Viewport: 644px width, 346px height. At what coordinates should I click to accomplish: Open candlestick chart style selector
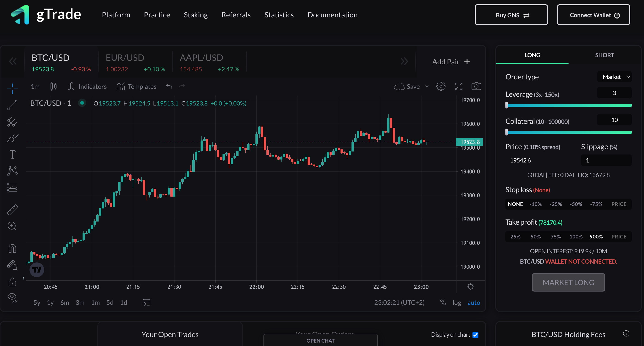[53, 86]
